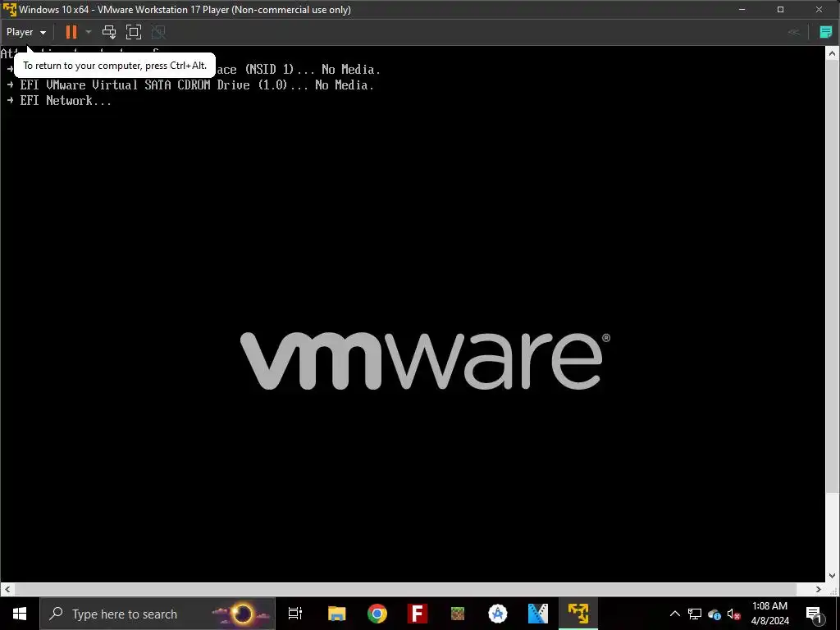Pause the virtual machine with the orange button
The width and height of the screenshot is (840, 630).
point(71,32)
